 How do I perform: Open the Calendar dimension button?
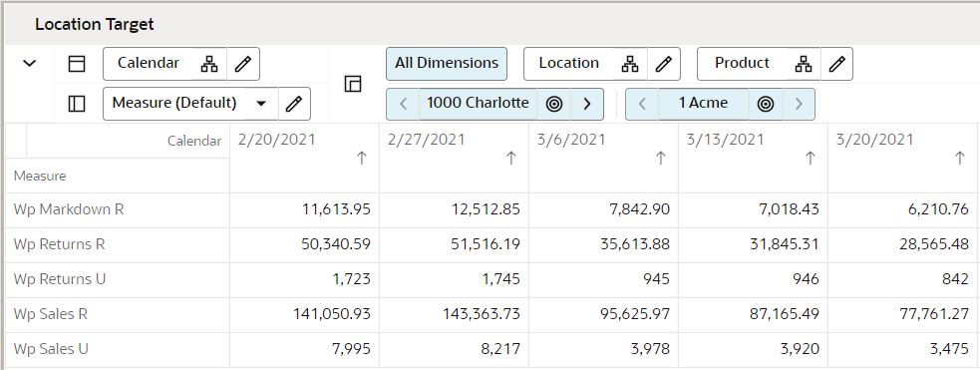(149, 63)
